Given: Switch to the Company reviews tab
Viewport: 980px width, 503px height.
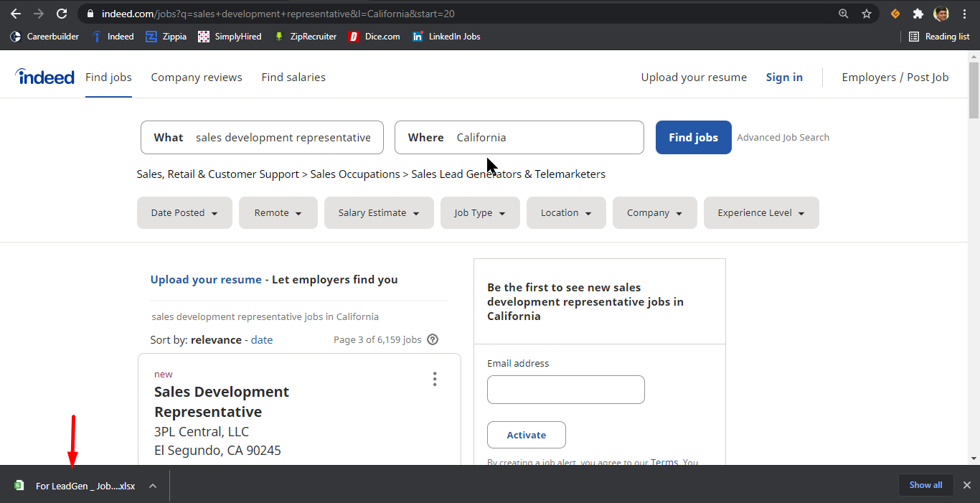Looking at the screenshot, I should pos(197,77).
